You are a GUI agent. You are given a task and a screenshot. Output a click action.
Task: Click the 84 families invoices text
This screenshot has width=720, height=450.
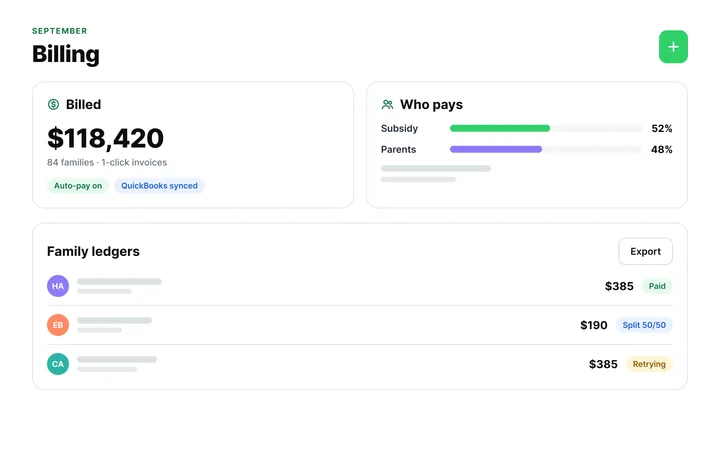click(x=107, y=163)
